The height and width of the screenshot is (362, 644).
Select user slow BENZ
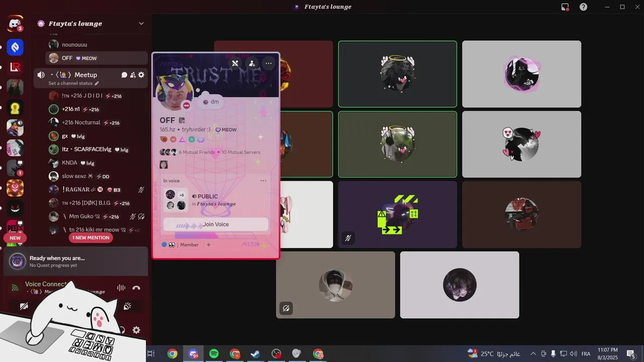[97, 176]
